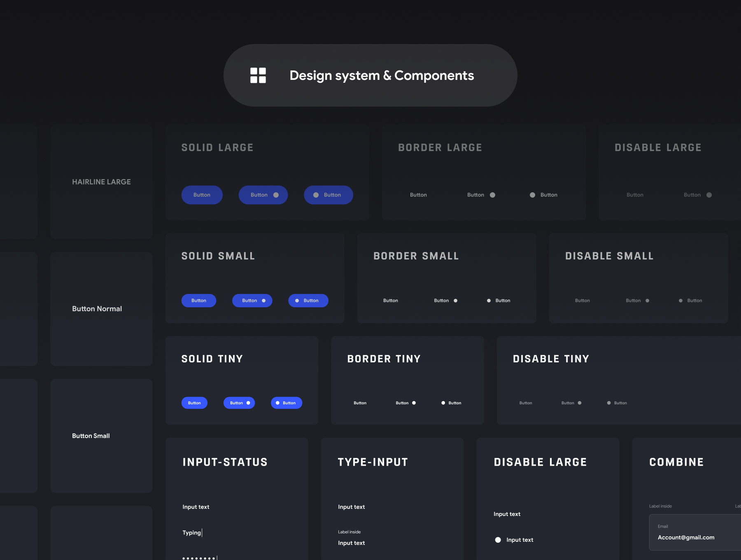The width and height of the screenshot is (741, 560).
Task: Click the plain Solid Tiny button
Action: point(194,403)
